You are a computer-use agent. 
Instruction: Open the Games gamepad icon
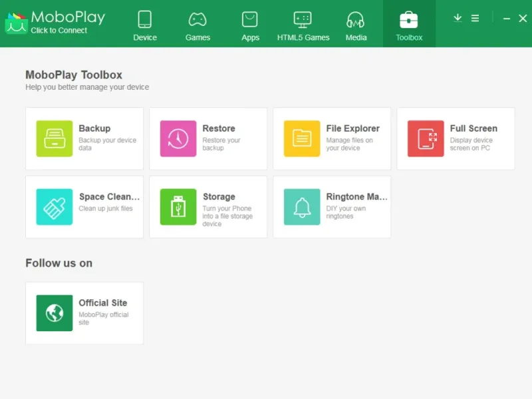[198, 20]
